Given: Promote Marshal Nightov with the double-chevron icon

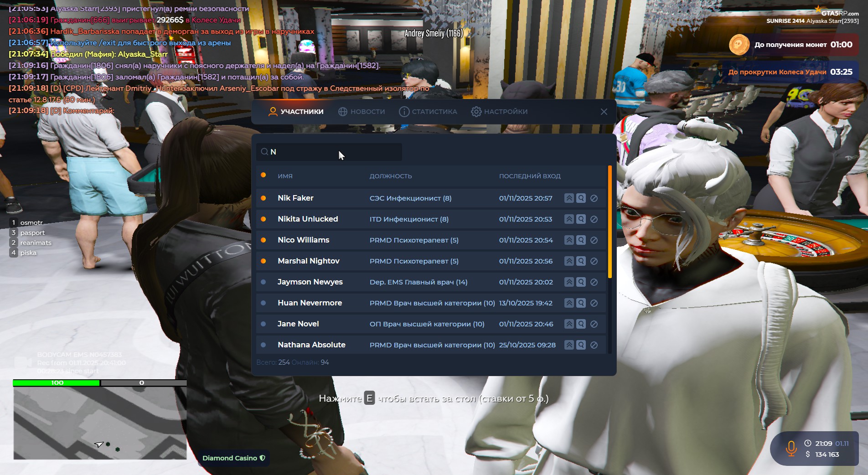Looking at the screenshot, I should [569, 261].
